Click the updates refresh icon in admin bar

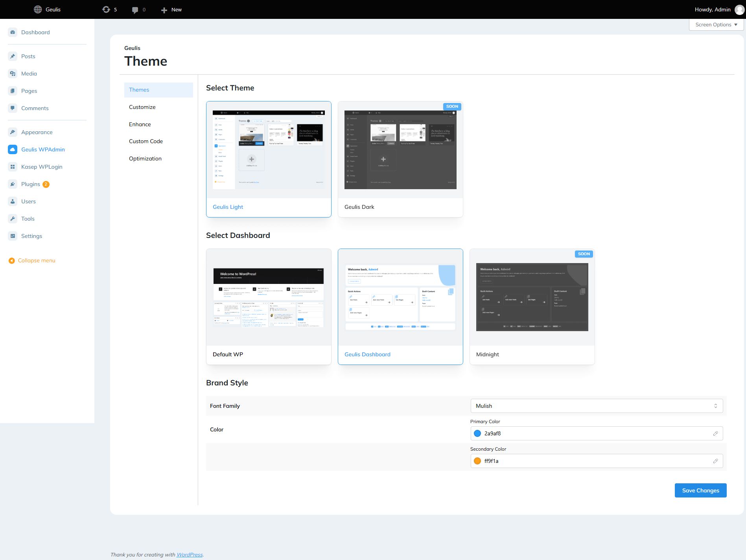click(106, 9)
